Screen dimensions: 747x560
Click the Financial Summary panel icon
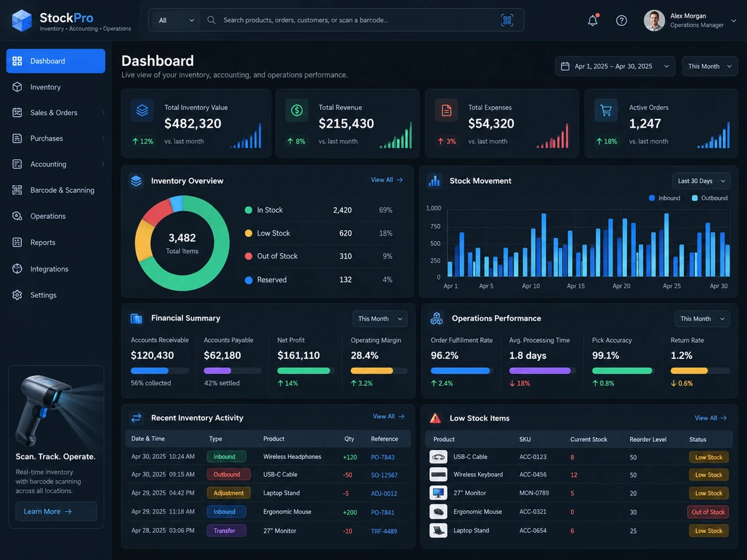136,318
